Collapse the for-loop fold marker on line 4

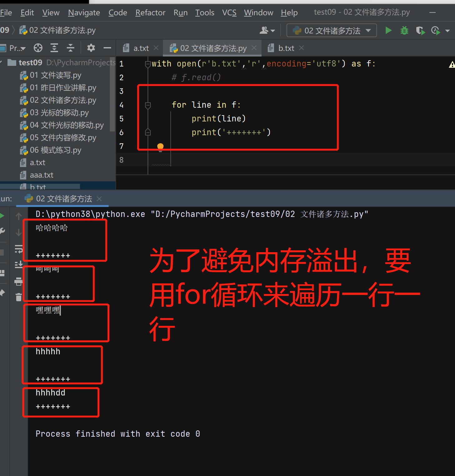[148, 106]
